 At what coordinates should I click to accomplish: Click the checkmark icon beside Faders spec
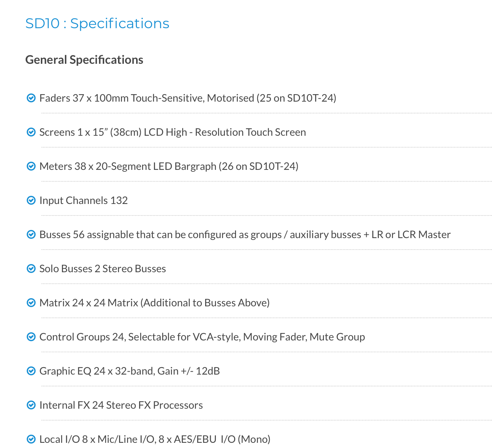[31, 98]
